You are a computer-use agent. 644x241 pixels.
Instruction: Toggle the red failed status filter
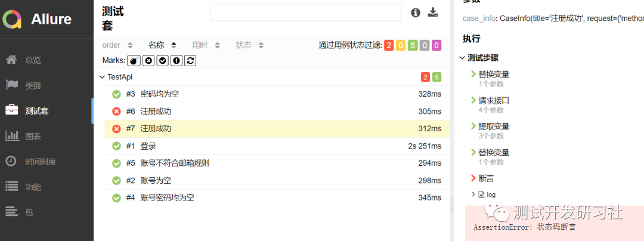pyautogui.click(x=389, y=45)
